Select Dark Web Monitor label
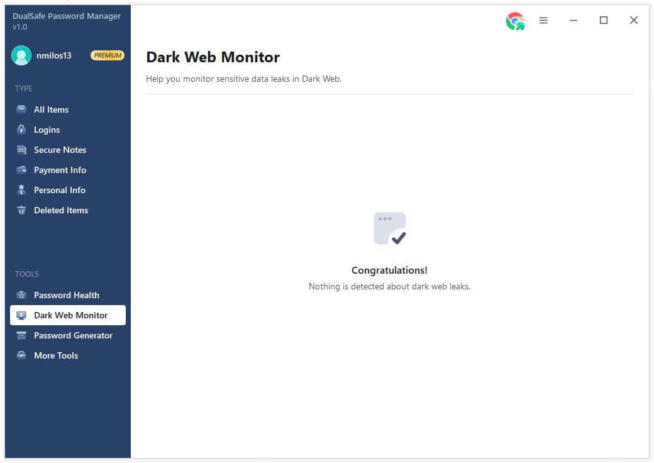654x463 pixels. coord(70,315)
